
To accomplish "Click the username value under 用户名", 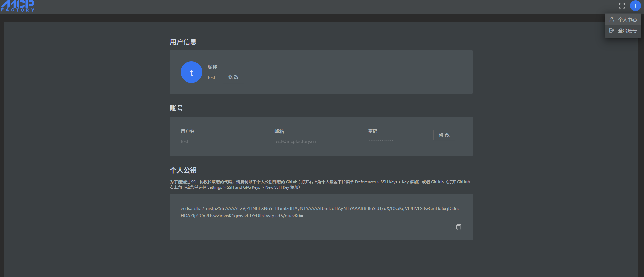I will [184, 141].
